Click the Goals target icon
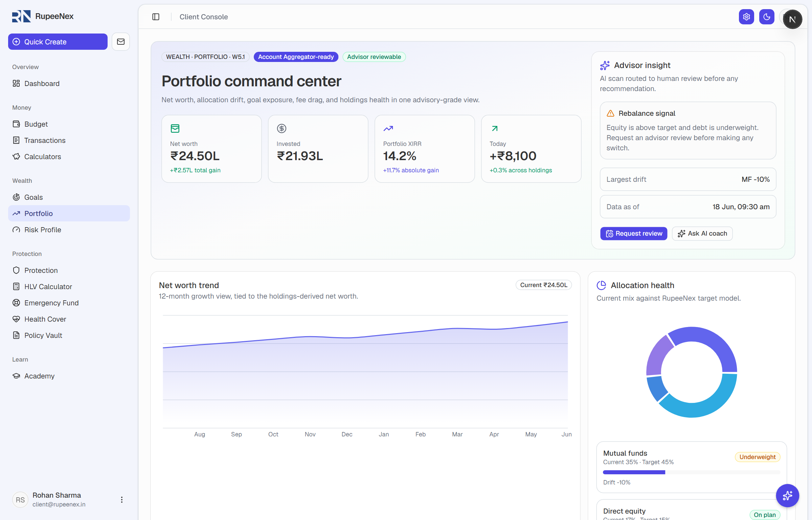Image resolution: width=812 pixels, height=520 pixels. pos(16,197)
